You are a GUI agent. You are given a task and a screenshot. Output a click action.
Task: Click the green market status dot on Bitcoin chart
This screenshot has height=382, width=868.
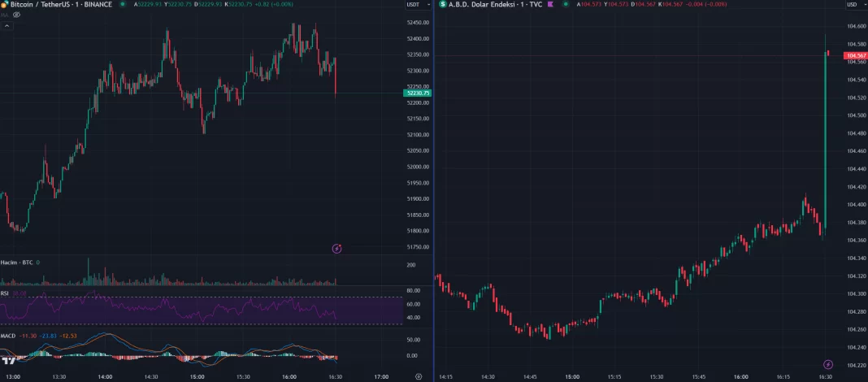123,4
